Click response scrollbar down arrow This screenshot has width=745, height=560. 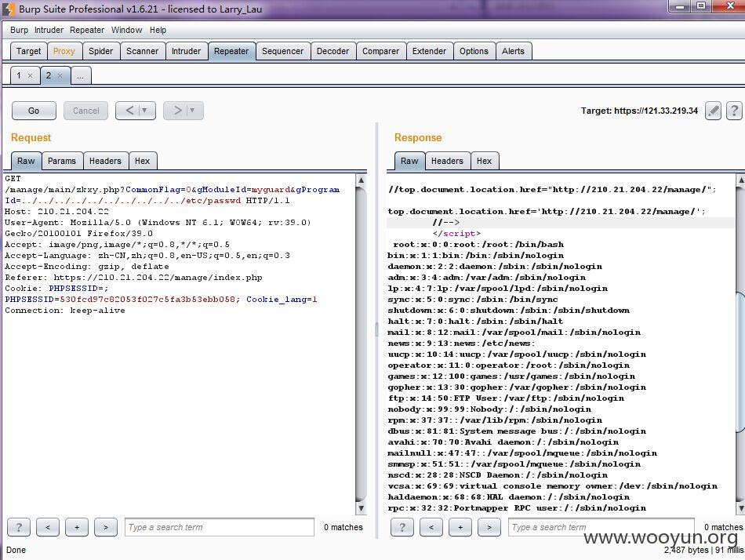(x=741, y=508)
